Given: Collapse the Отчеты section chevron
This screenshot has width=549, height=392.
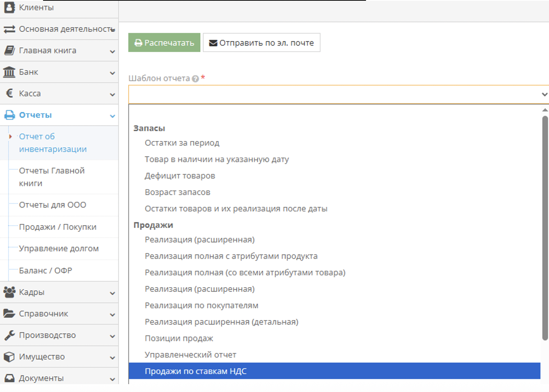Looking at the screenshot, I should pyautogui.click(x=112, y=116).
